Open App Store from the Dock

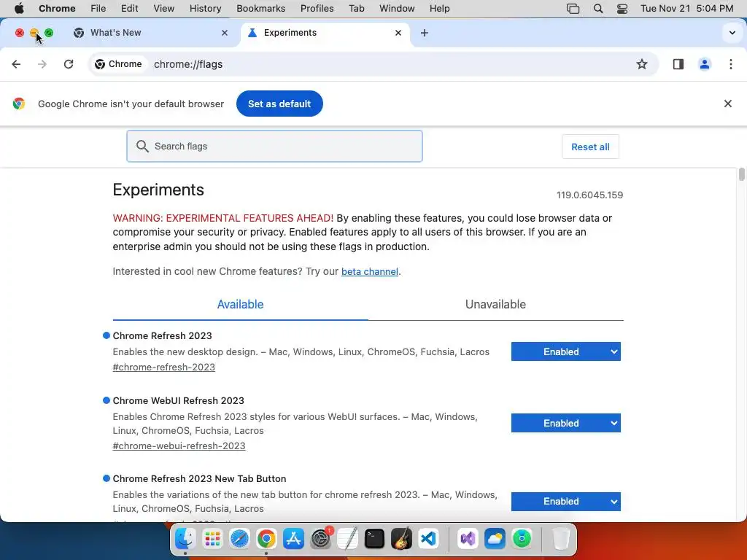[293, 539]
